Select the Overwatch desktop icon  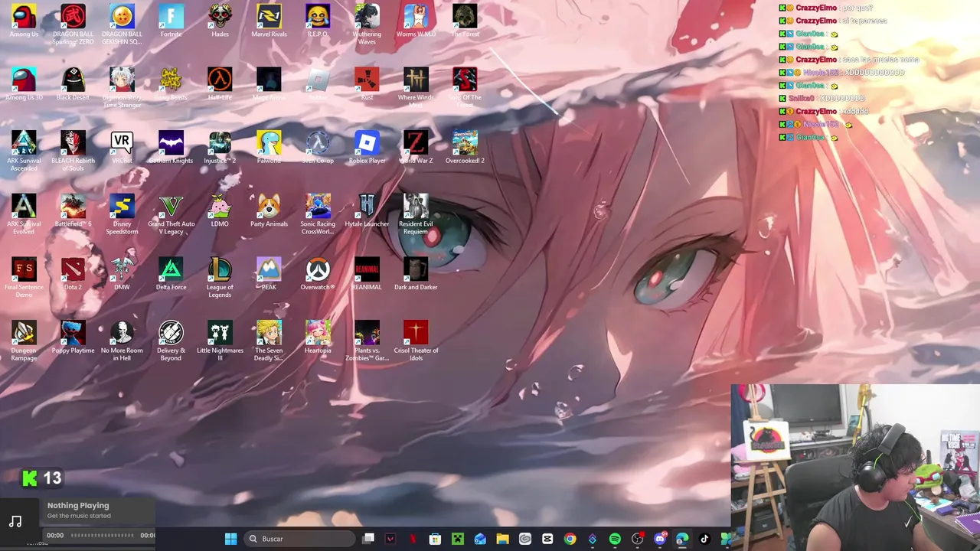[318, 275]
